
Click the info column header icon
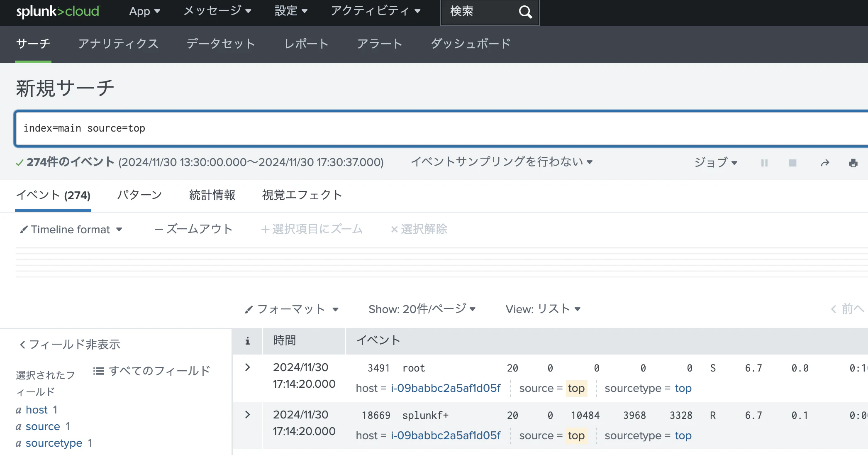pyautogui.click(x=247, y=341)
